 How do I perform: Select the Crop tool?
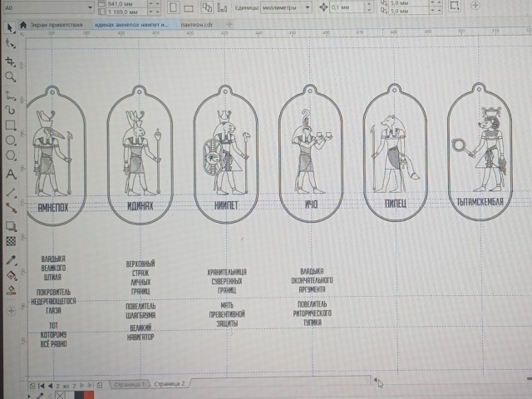click(x=10, y=62)
